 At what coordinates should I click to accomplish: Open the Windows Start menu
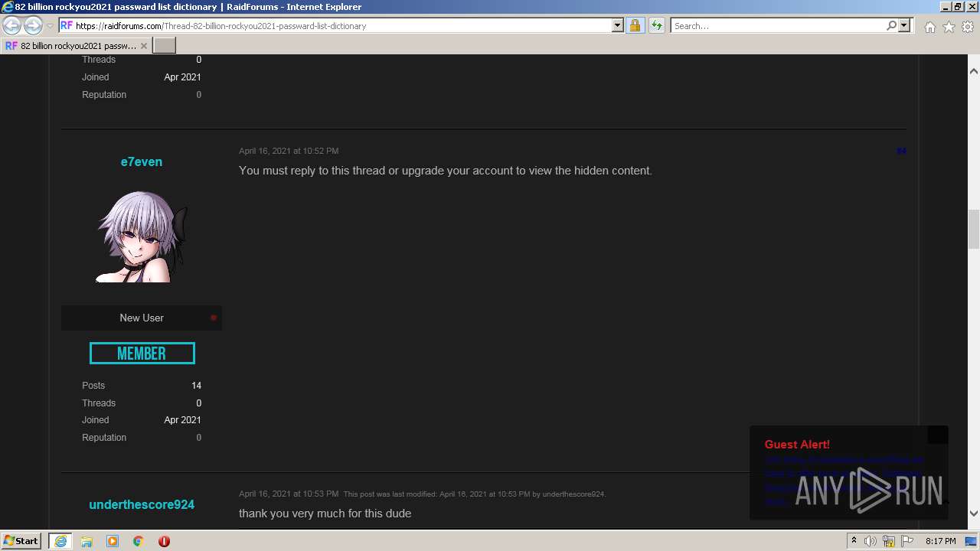click(x=21, y=541)
